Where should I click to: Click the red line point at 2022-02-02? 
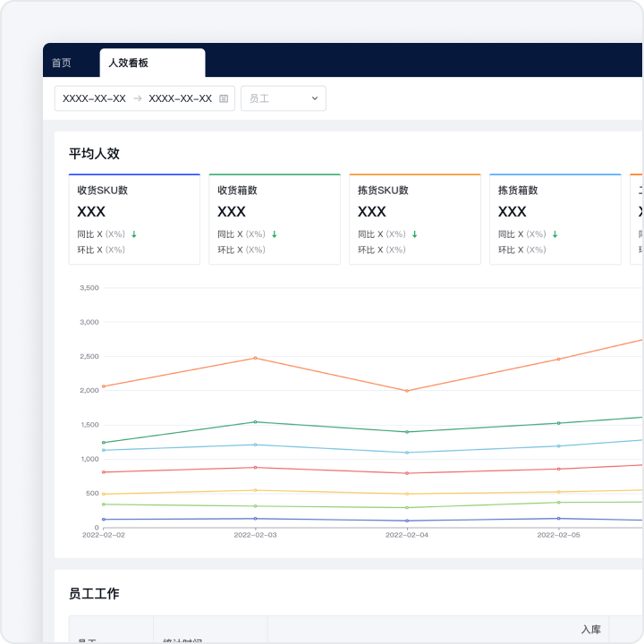(x=104, y=471)
